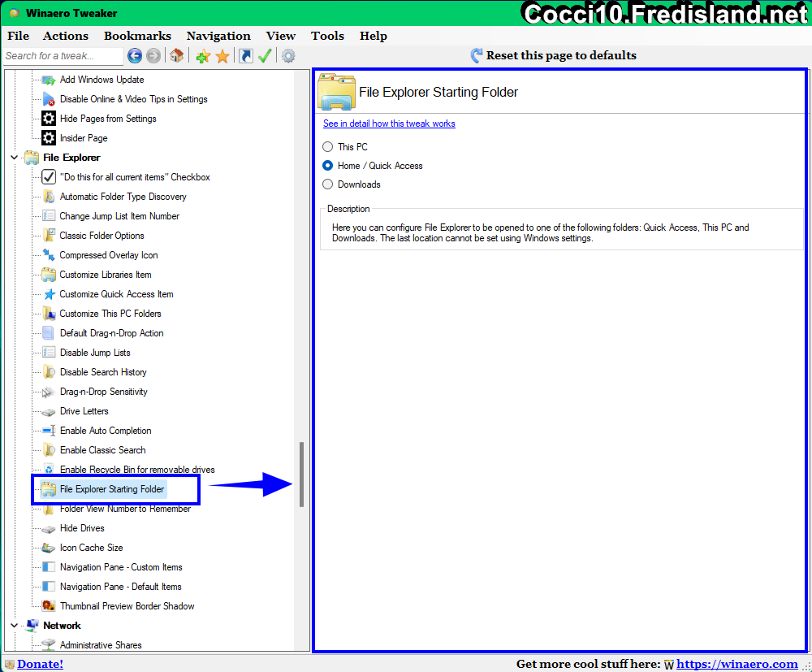Click the Disable Search History folder icon
Screen dimensions: 812x672
49,372
